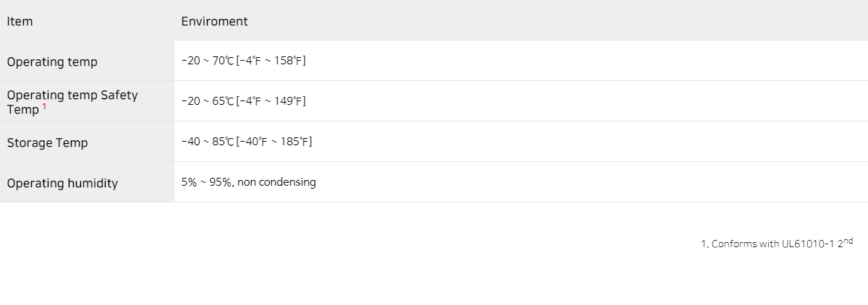Click the -20 ~ 70℃ operating temp value
Screen dimensions: 868x305
[x=208, y=61]
